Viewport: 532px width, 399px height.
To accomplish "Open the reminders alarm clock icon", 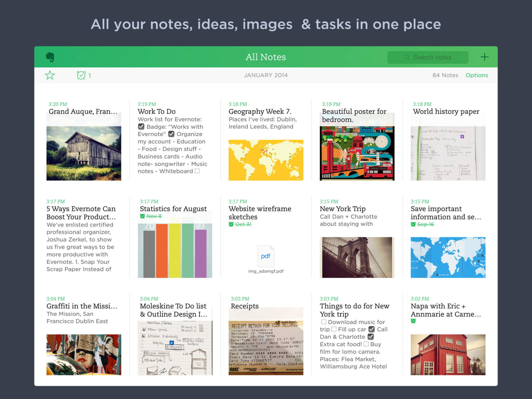I will pos(81,75).
